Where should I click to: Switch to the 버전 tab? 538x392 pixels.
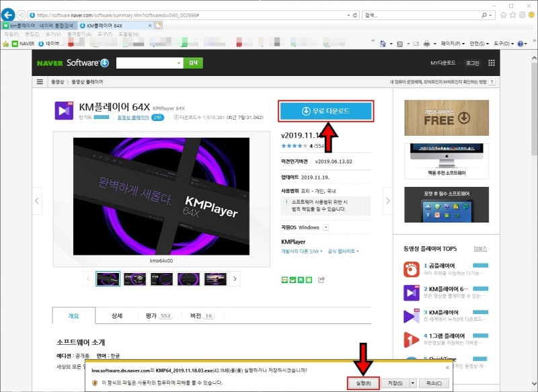tap(202, 315)
